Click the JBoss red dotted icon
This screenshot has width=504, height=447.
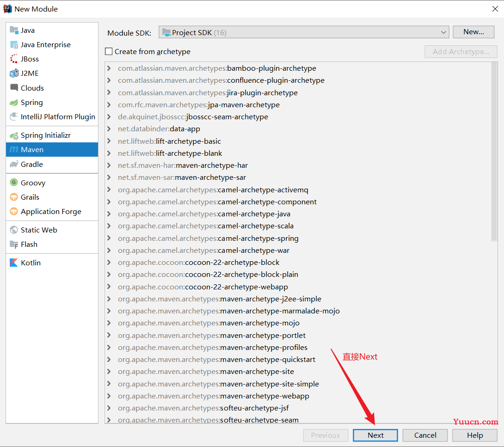click(x=14, y=59)
